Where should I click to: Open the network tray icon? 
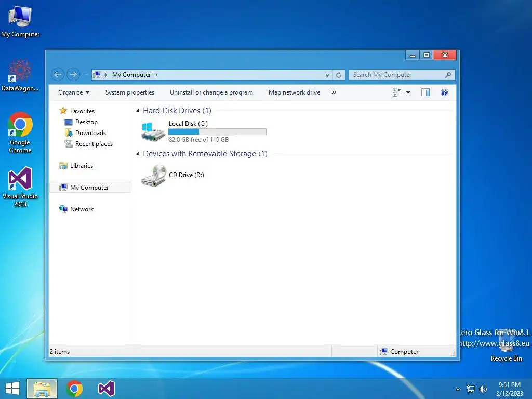click(x=471, y=389)
